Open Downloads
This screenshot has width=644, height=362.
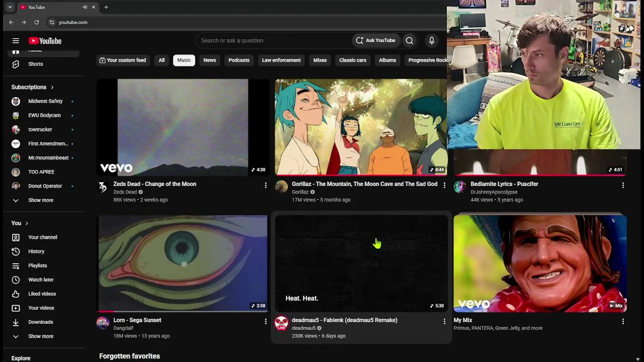tap(41, 322)
